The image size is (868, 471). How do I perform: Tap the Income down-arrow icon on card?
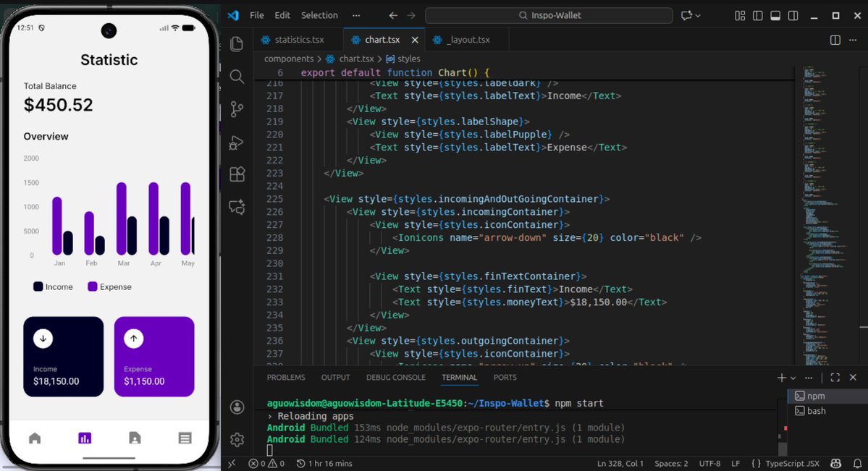pyautogui.click(x=43, y=339)
